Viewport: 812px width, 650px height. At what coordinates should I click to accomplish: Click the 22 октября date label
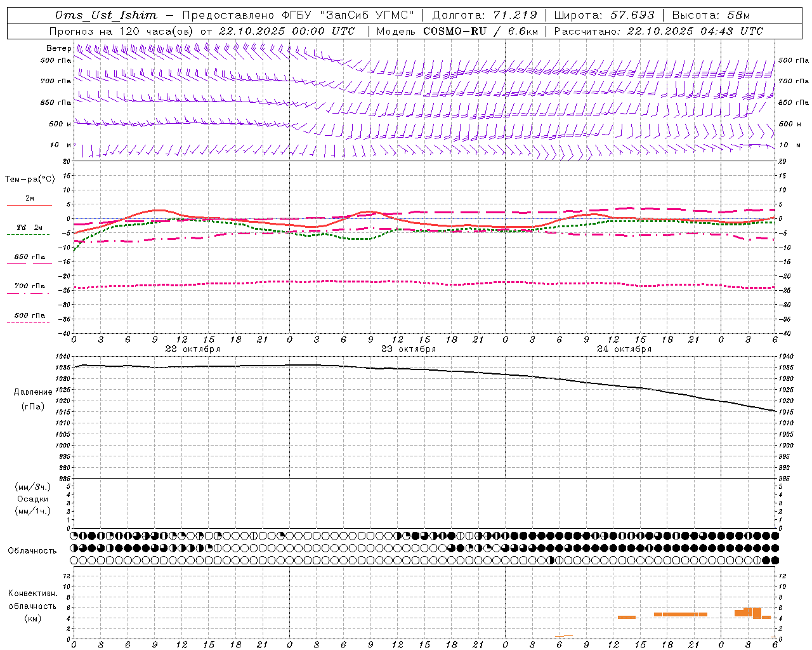point(193,349)
